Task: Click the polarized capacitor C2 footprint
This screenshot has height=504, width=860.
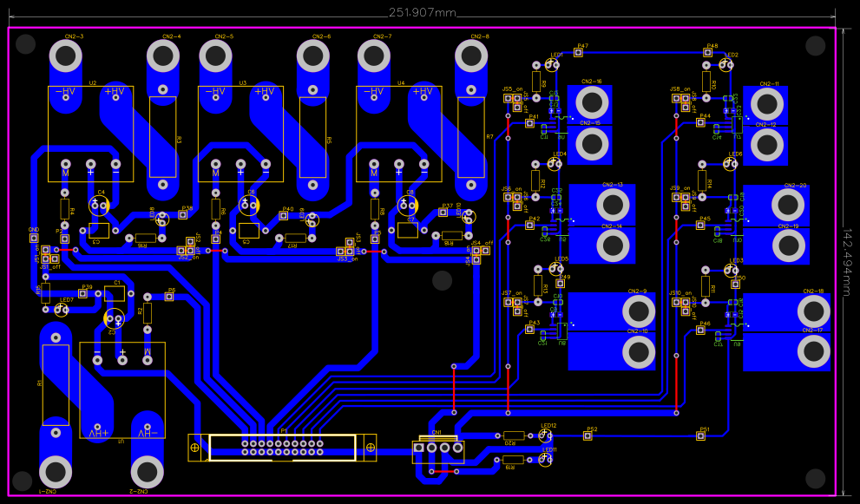Action: coord(114,318)
